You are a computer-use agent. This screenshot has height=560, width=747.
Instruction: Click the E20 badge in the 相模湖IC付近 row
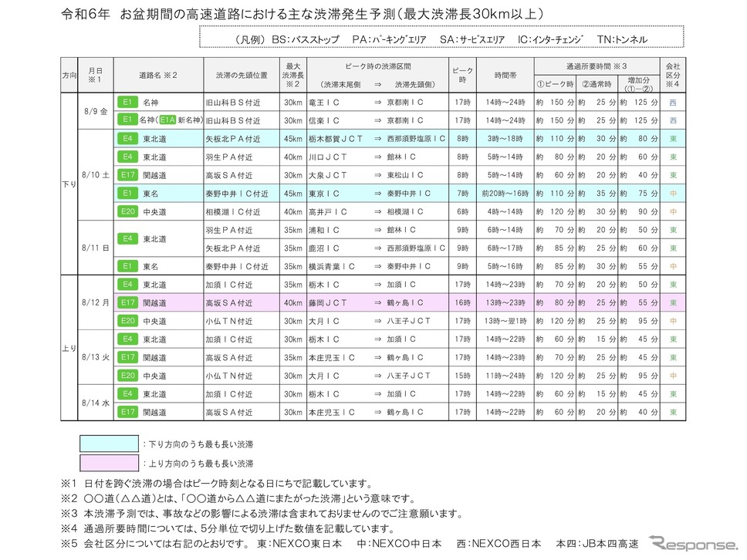point(127,211)
